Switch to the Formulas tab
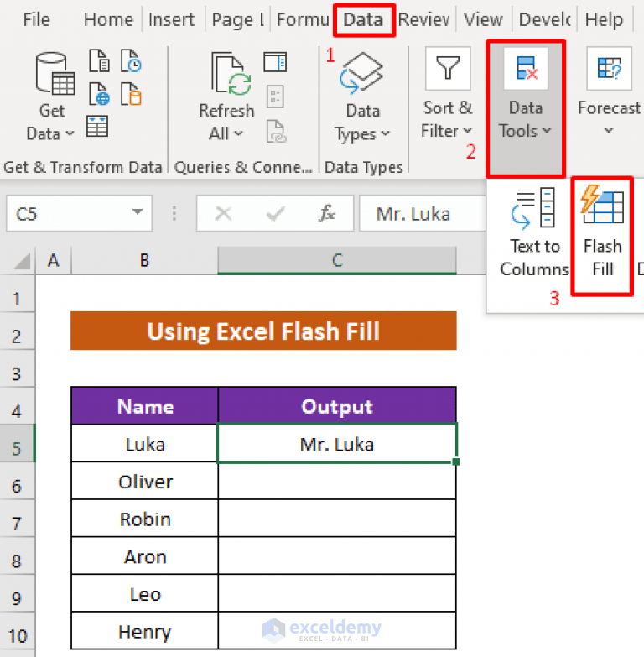Screen dimensions: 644x657 [x=303, y=19]
